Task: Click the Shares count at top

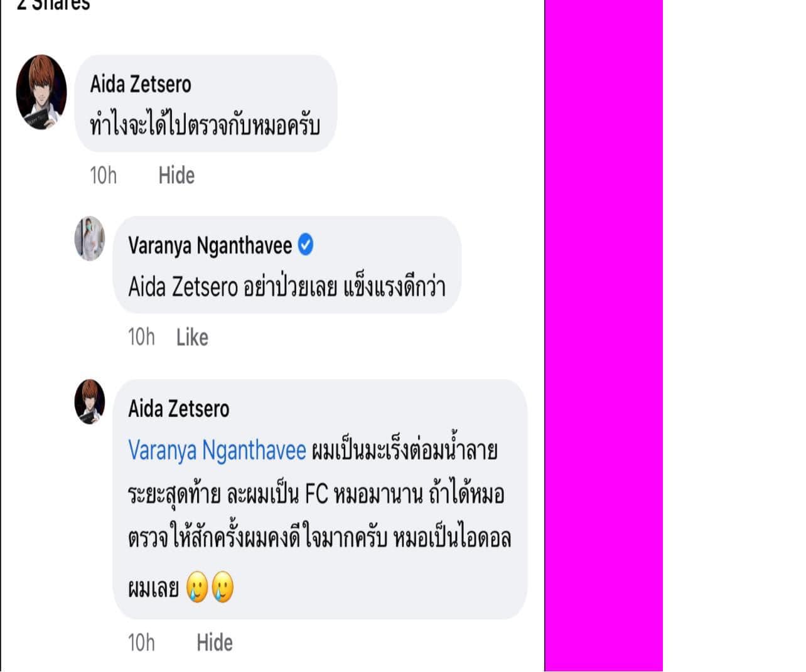Action: [53, 5]
